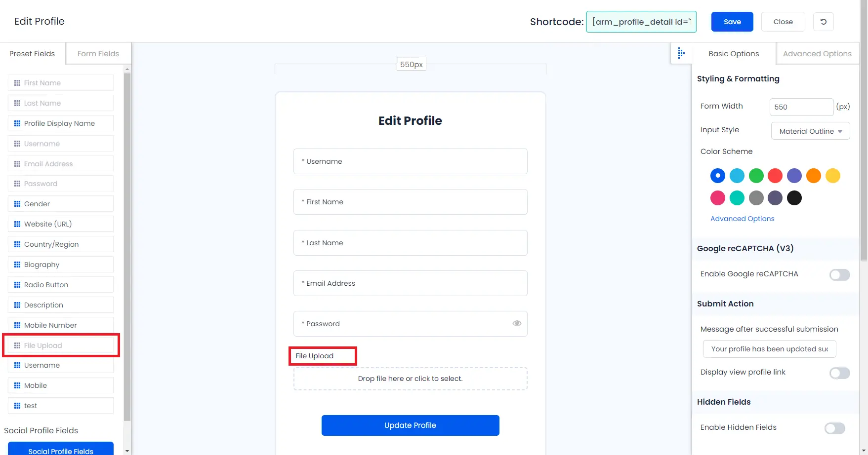The width and height of the screenshot is (868, 455).
Task: Turn on Display view profile link
Action: coord(839,373)
